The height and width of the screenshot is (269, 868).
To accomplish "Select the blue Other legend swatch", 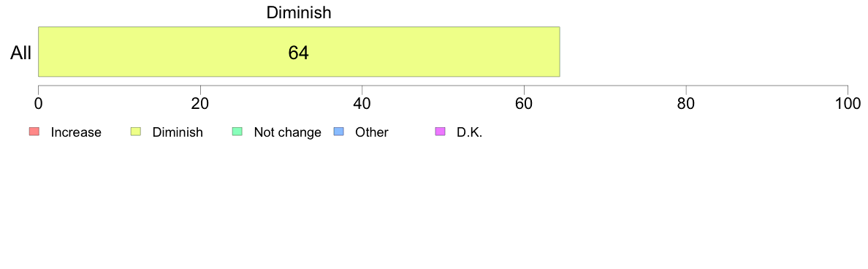I will [x=339, y=132].
